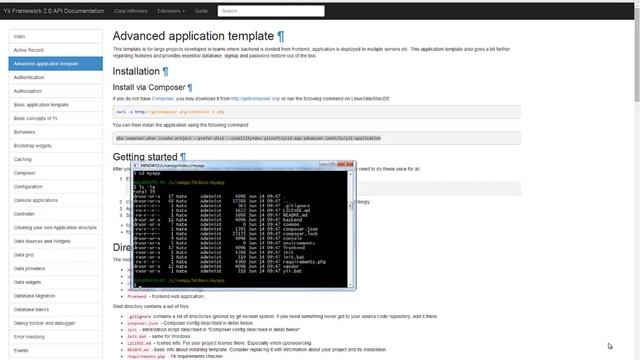Minimize the MINGW32 terminal window

click(323, 164)
